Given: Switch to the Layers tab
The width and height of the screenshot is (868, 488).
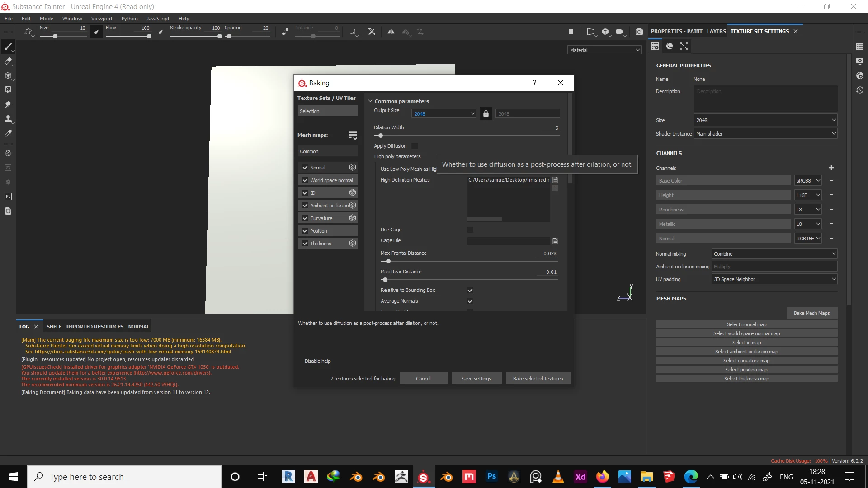Looking at the screenshot, I should pyautogui.click(x=716, y=31).
